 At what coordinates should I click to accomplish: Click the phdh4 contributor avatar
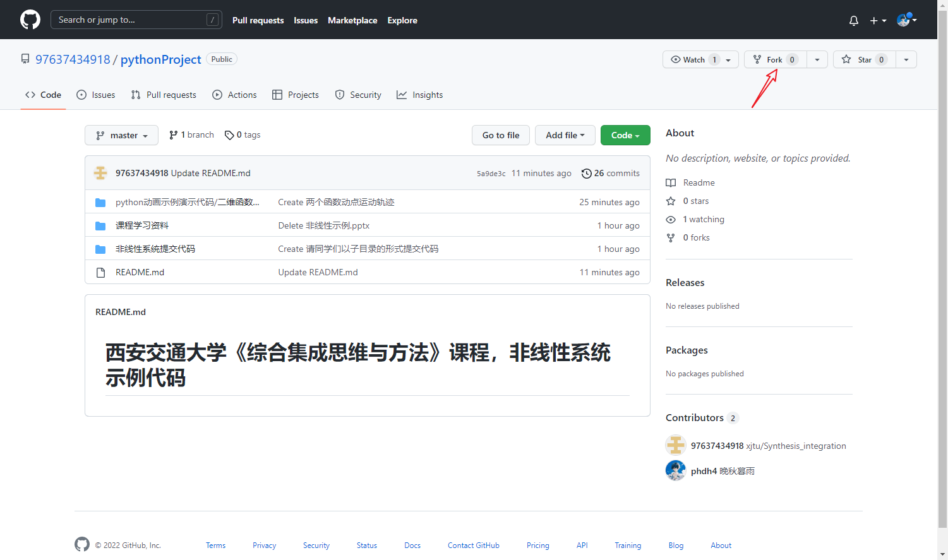point(676,470)
